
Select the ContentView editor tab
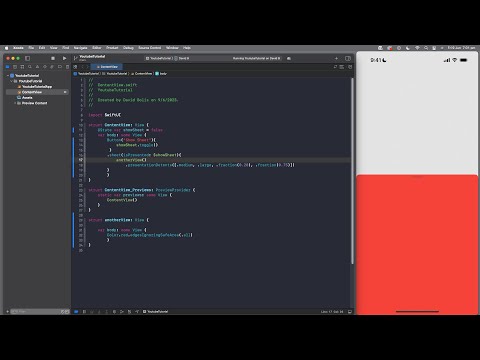107,67
